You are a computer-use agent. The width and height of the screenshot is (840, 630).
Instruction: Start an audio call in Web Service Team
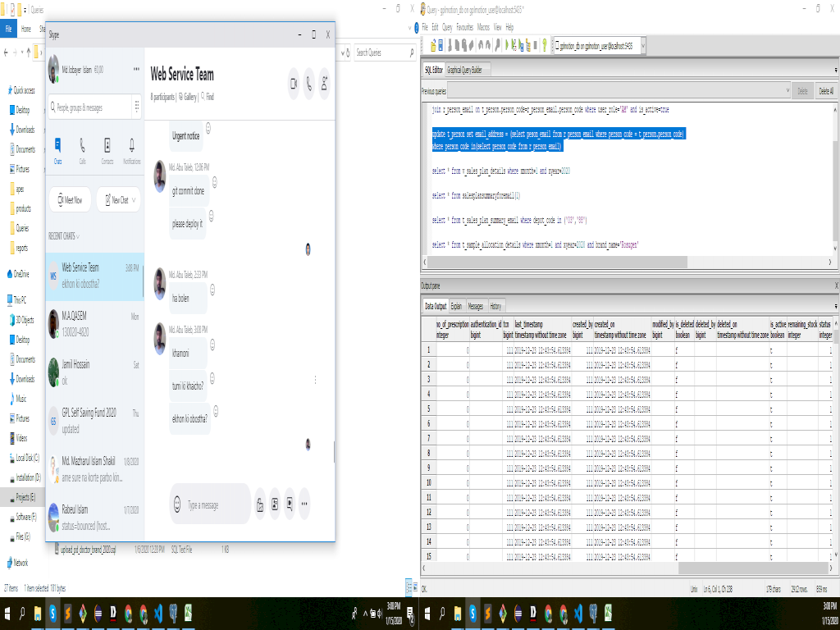[x=309, y=84]
